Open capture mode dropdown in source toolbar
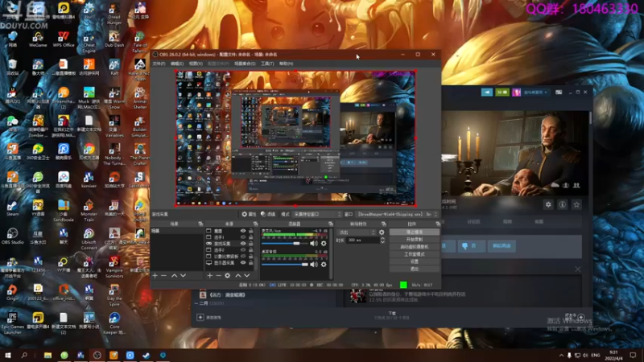 click(317, 214)
